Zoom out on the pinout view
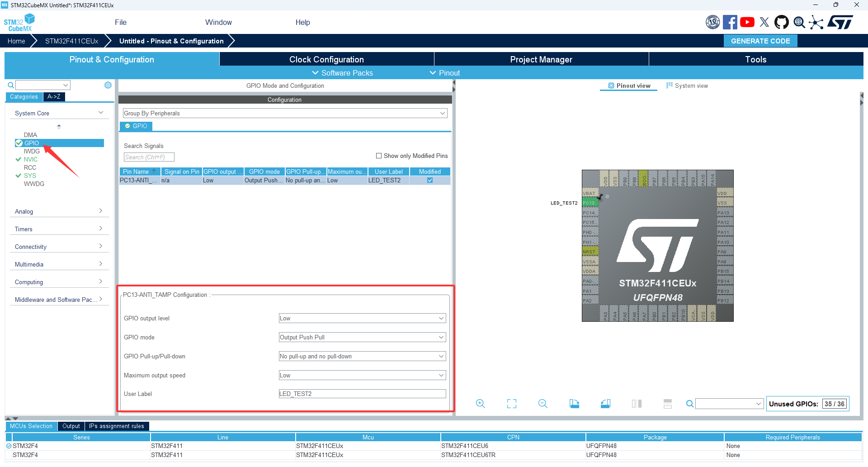 click(543, 404)
